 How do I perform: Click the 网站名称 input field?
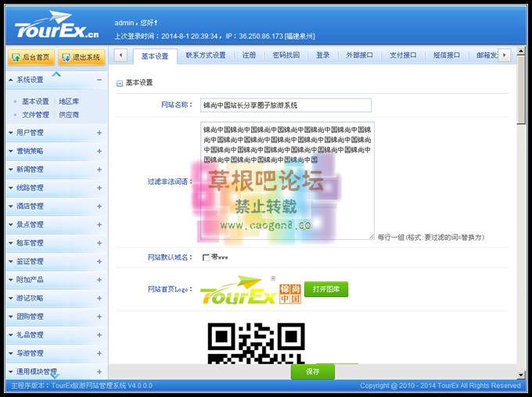click(286, 105)
